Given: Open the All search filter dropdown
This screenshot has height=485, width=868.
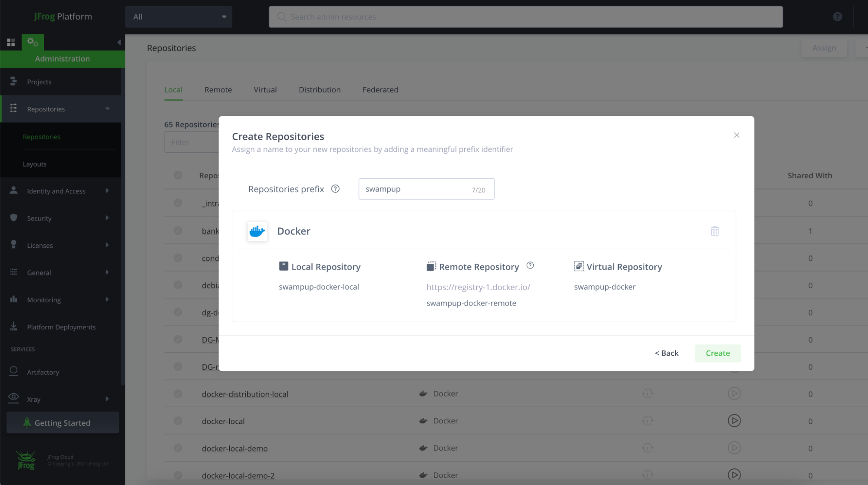Looking at the screenshot, I should (179, 16).
